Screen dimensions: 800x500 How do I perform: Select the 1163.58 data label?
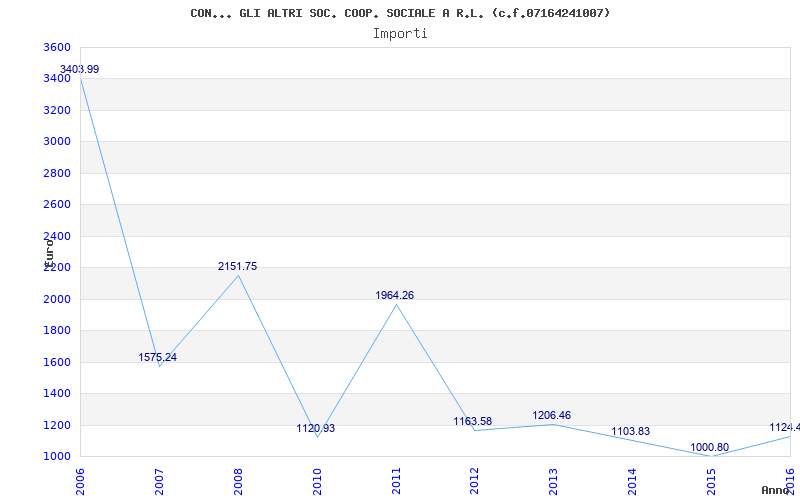(x=473, y=421)
